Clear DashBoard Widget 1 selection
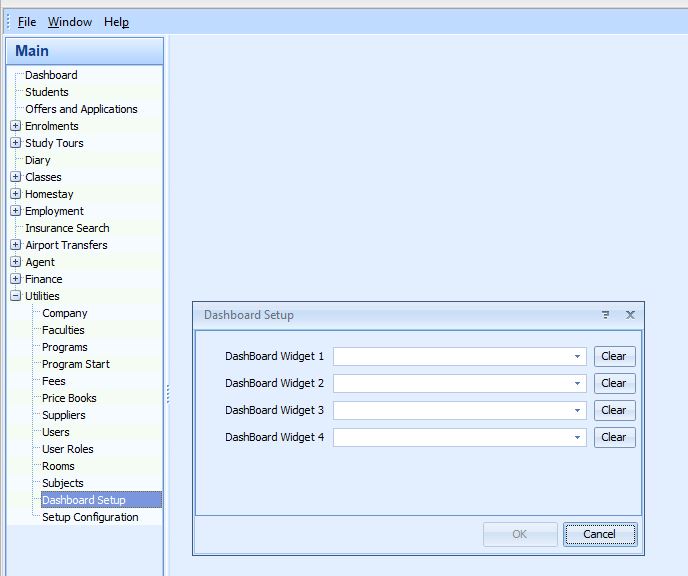Viewport: 688px width, 576px height. click(x=614, y=356)
